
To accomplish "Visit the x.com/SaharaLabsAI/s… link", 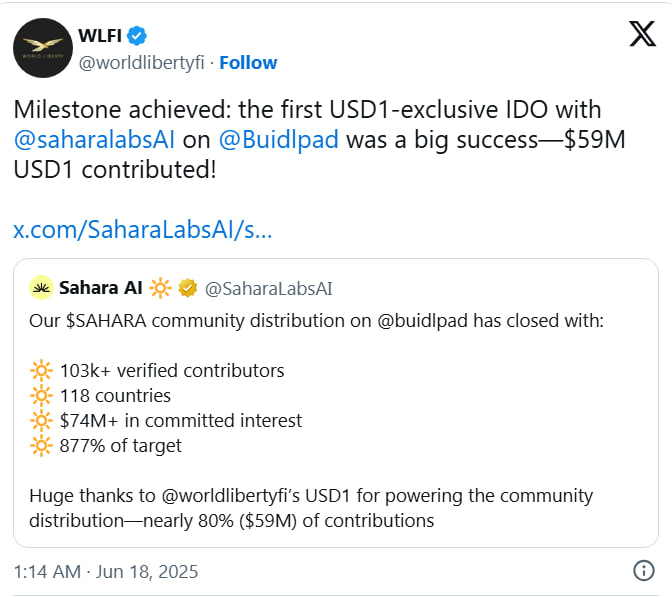I will [142, 230].
